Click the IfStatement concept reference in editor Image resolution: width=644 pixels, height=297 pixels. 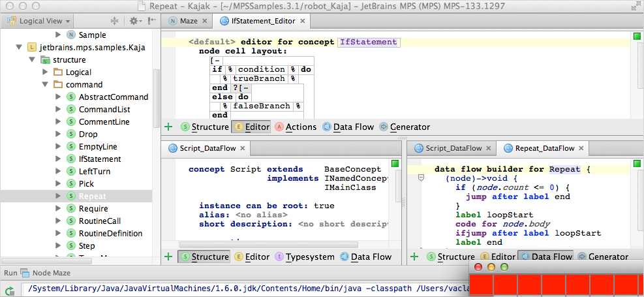point(369,42)
